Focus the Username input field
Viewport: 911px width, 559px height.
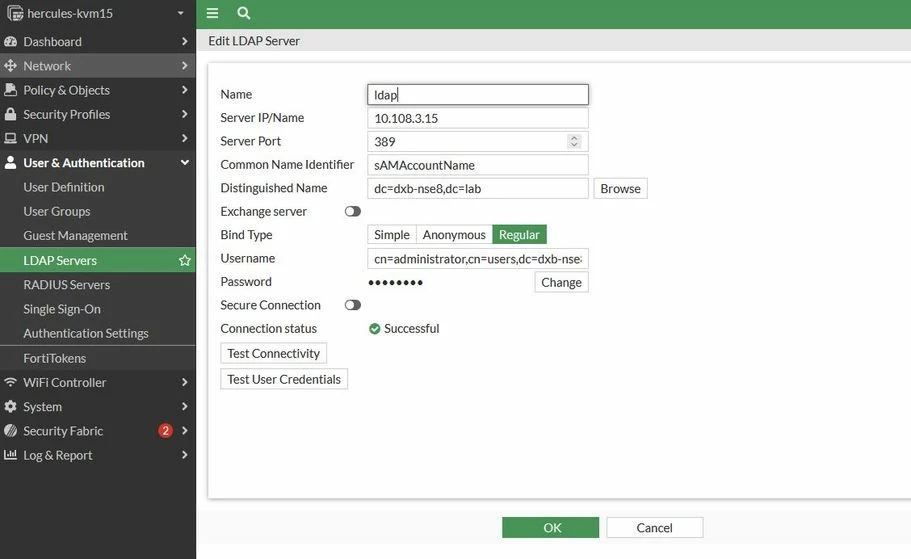click(478, 259)
